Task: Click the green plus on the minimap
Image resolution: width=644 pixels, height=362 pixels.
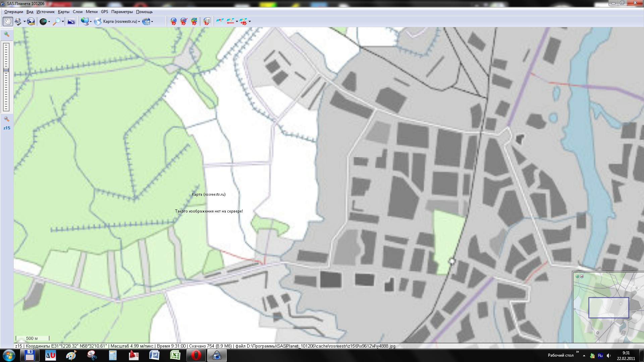Action: pos(577,277)
